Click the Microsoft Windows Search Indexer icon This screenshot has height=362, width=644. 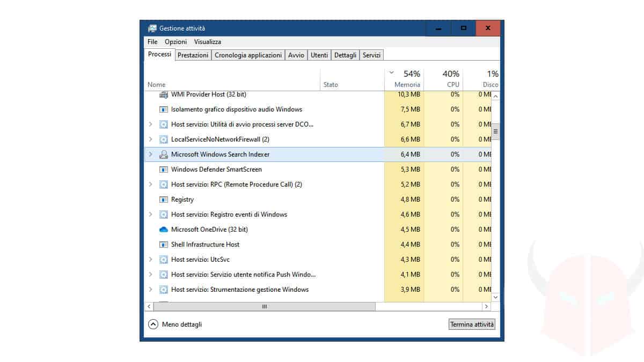tap(164, 154)
